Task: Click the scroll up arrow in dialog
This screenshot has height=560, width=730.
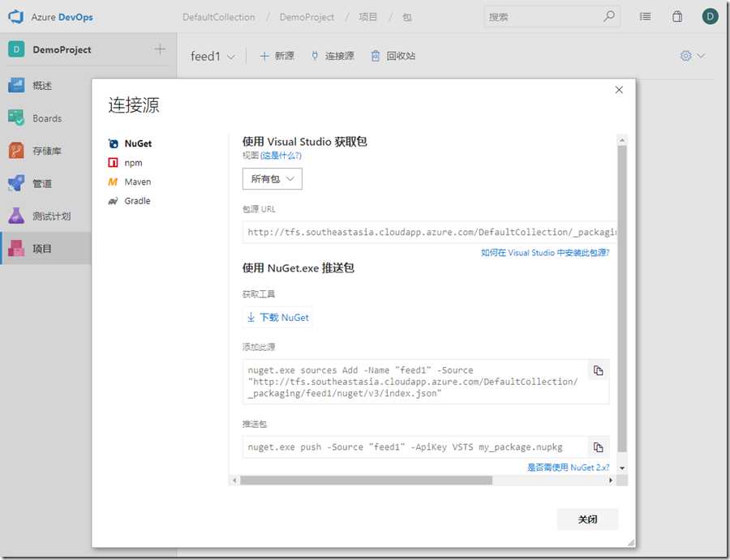Action: tap(622, 140)
